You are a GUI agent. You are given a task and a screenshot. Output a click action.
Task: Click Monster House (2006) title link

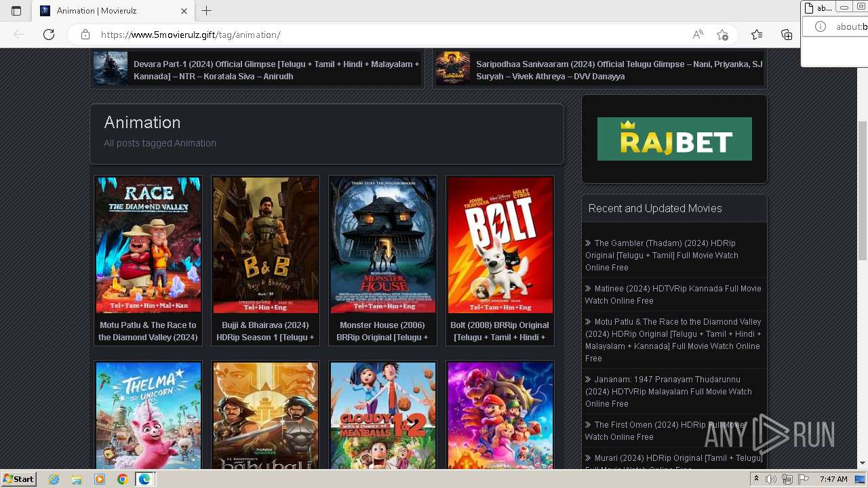pyautogui.click(x=382, y=331)
